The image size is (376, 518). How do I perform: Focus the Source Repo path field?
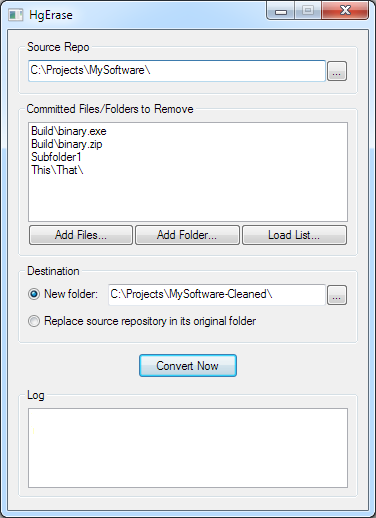click(177, 71)
